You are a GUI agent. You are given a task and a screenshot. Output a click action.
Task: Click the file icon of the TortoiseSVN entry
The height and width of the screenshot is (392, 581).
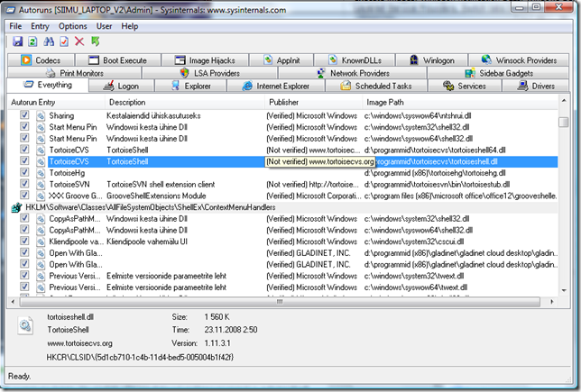[41, 185]
